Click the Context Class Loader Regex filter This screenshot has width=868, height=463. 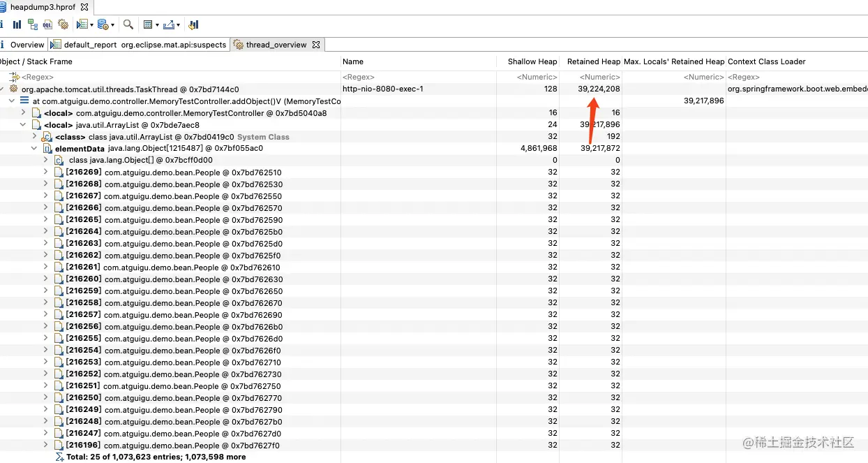pos(797,77)
